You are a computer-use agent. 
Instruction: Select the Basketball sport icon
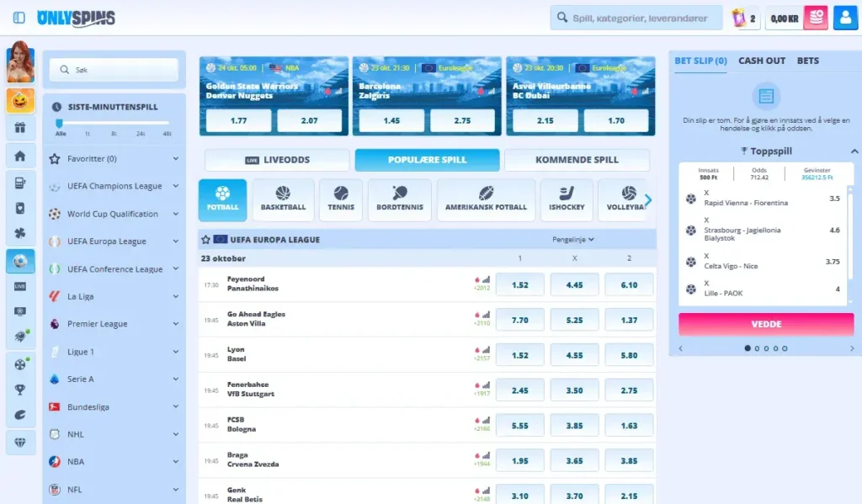[283, 200]
